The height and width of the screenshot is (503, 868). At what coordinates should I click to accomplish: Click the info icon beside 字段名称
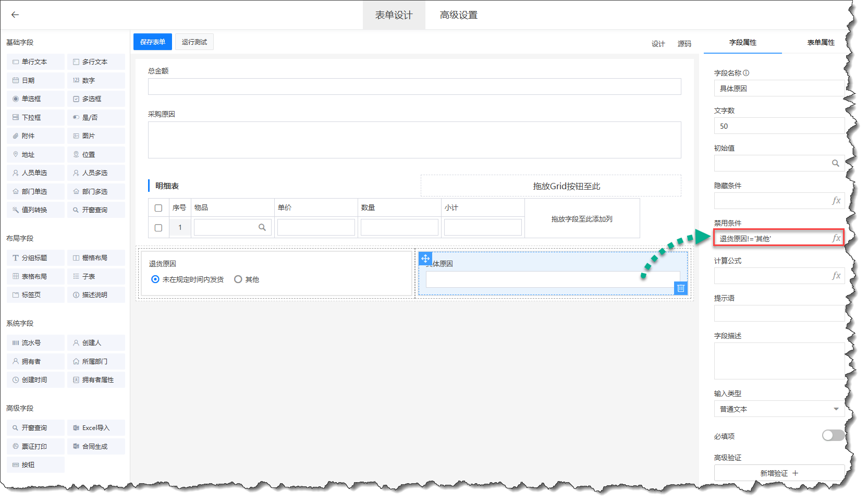coord(746,73)
